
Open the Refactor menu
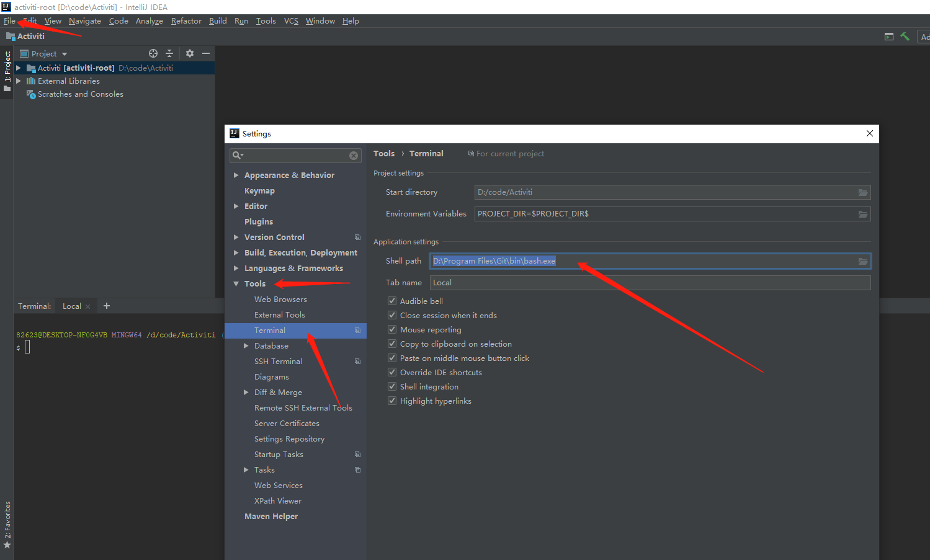click(x=186, y=21)
